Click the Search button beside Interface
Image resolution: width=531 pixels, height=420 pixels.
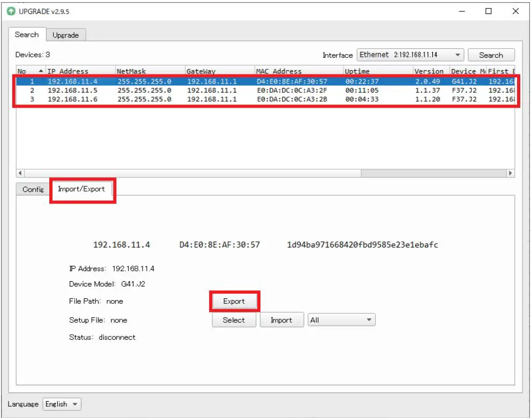point(491,55)
